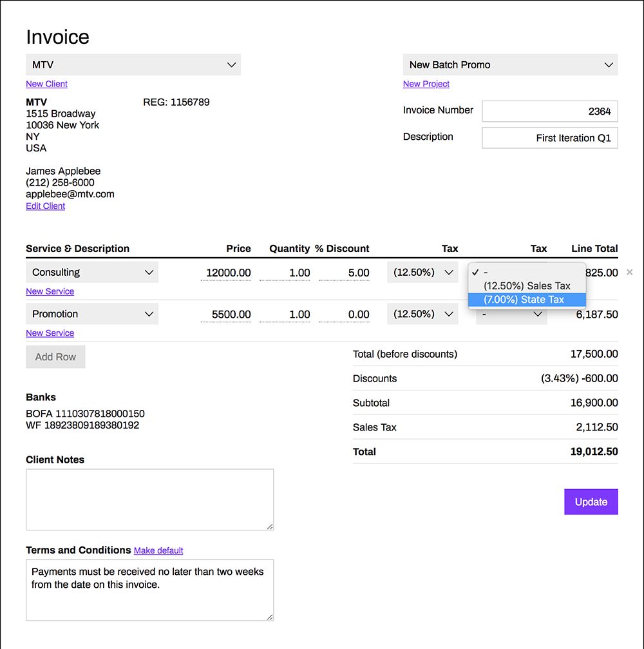Select the (7.00%) State Tax option

pyautogui.click(x=527, y=300)
